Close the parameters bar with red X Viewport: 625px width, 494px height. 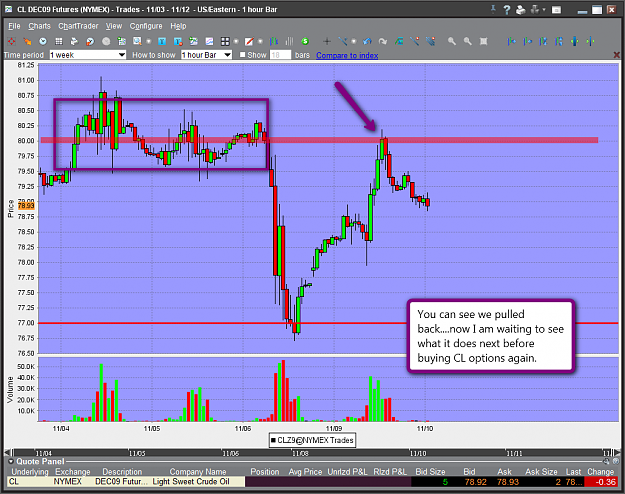(616, 55)
